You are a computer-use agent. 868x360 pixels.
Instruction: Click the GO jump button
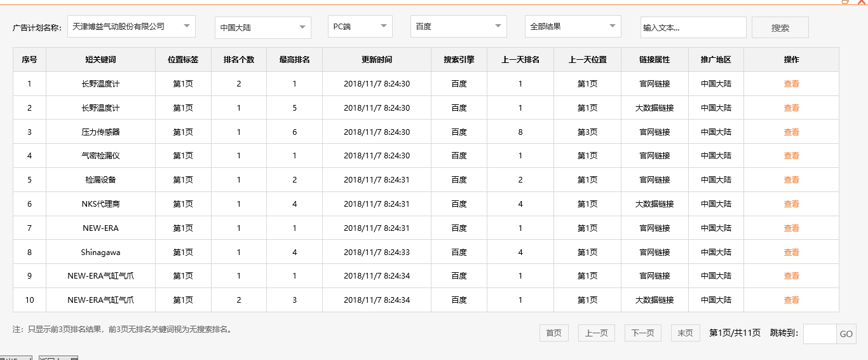click(846, 334)
